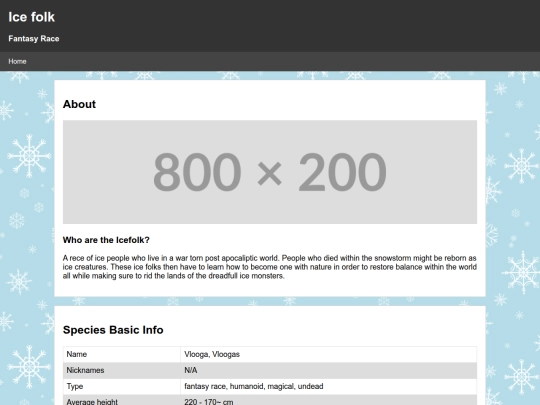Click 'fantasy race, humanoid, magical, undead' cell
540x405 pixels.
[x=329, y=386]
